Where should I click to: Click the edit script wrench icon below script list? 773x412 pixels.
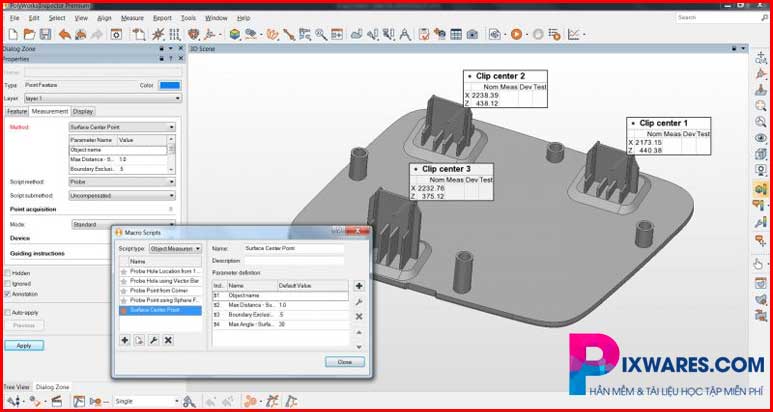click(154, 340)
